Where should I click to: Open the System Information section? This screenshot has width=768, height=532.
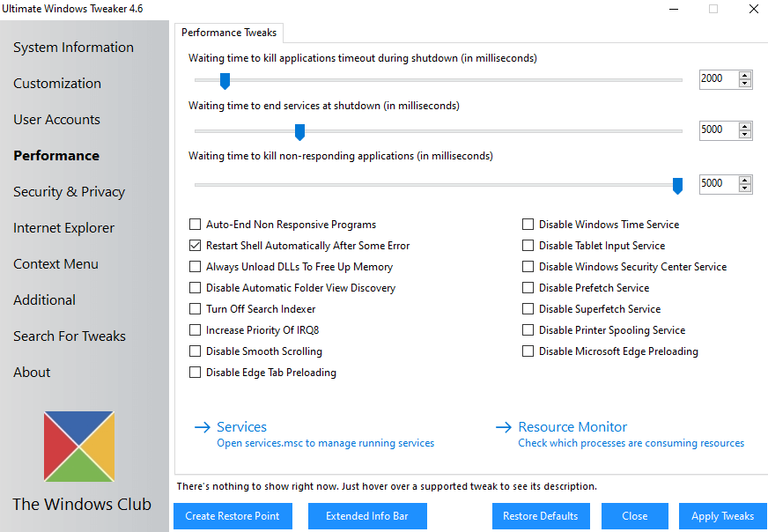coord(73,48)
